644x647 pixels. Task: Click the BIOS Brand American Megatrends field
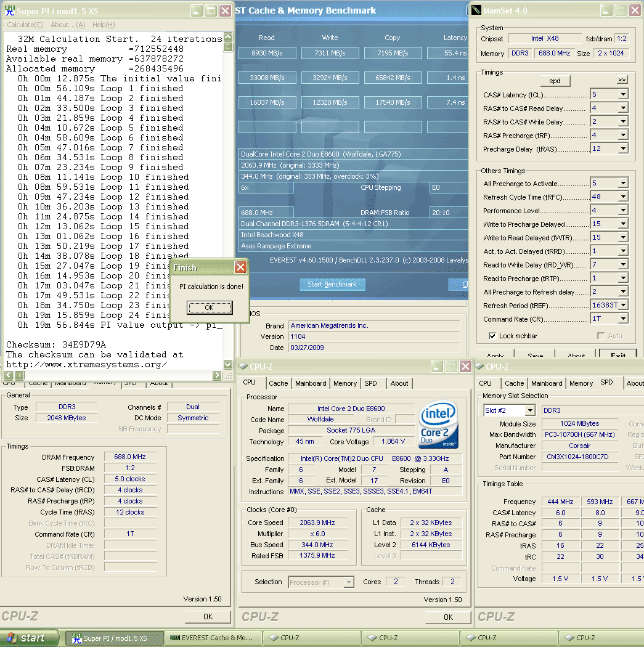pyautogui.click(x=375, y=325)
